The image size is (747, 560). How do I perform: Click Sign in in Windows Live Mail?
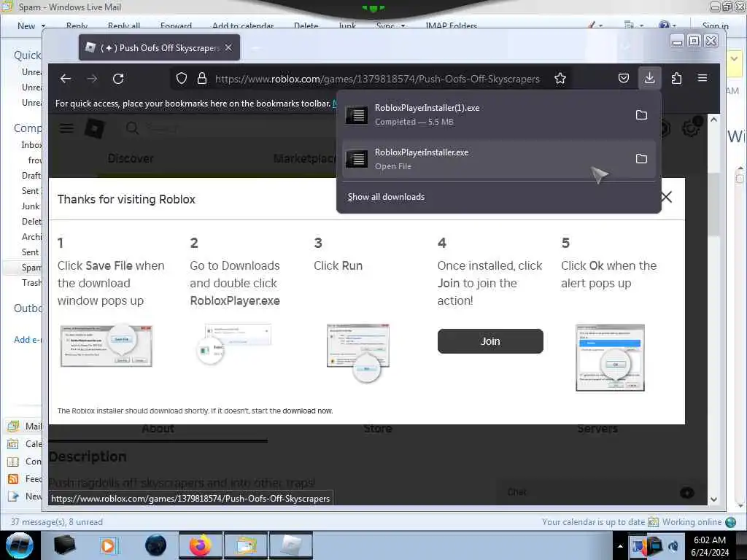coord(715,26)
